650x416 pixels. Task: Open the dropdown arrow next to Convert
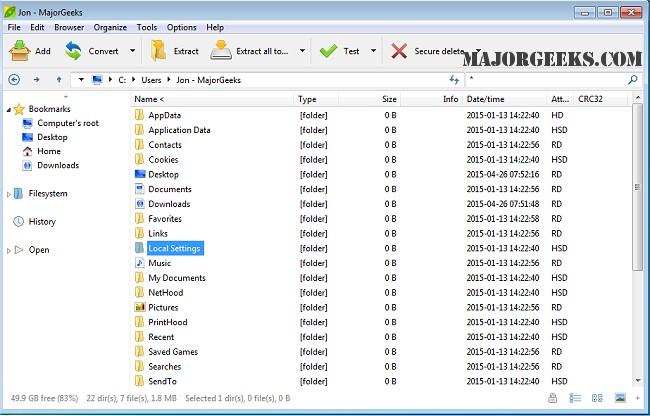coord(132,50)
